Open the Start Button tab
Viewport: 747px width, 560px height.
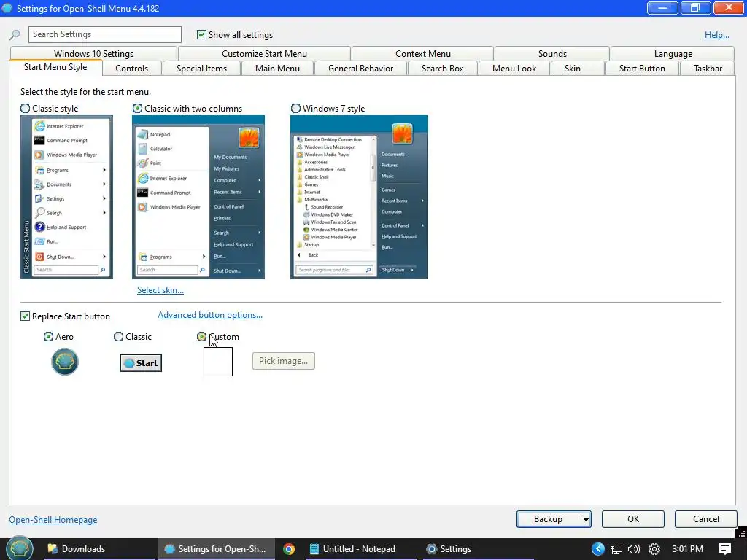(642, 69)
